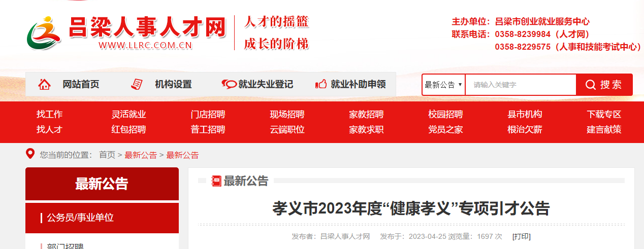Open the 云端职位 navigation link

pyautogui.click(x=287, y=129)
